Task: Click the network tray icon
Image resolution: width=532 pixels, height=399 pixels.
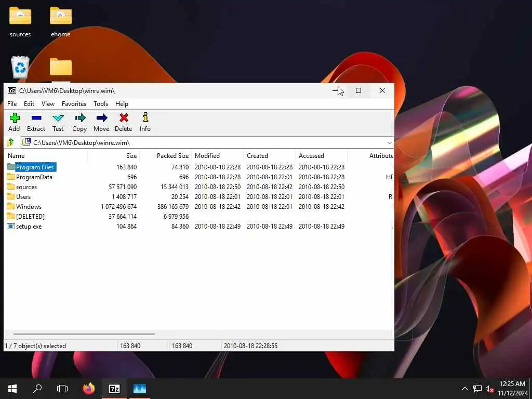Action: [x=477, y=389]
